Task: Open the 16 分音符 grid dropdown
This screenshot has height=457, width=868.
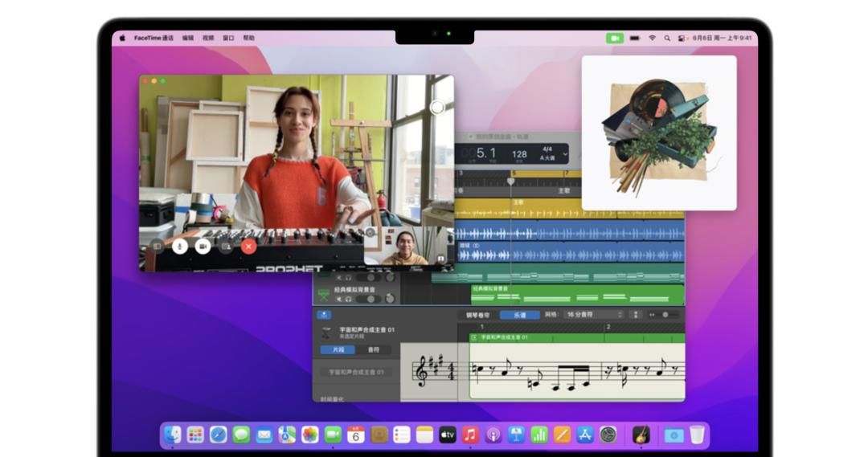Action: click(594, 314)
